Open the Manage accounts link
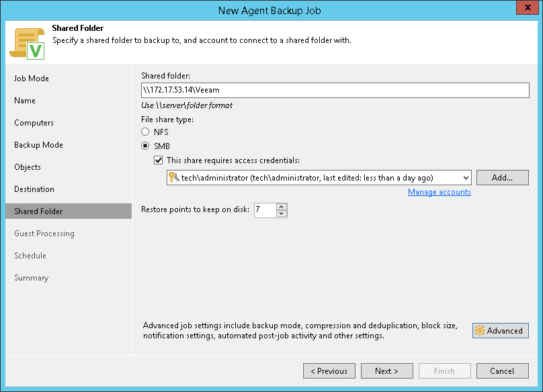Screen dimensions: 543x392 [439, 192]
